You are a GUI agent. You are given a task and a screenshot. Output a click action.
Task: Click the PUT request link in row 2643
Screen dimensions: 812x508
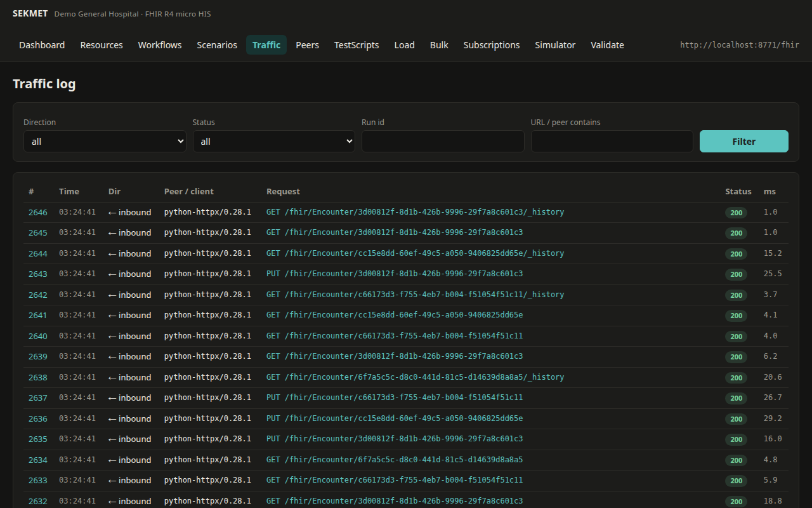point(395,274)
